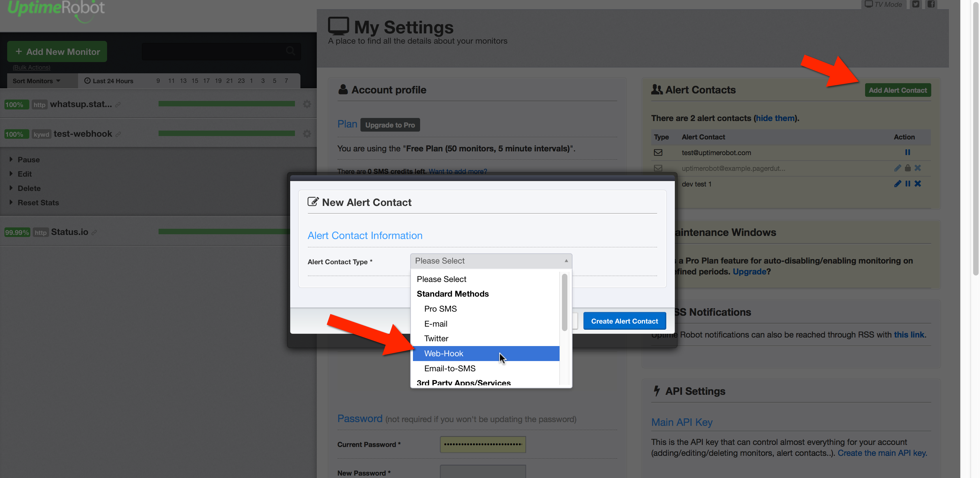The height and width of the screenshot is (478, 980).
Task: Click '100%' badge of test-webhook
Action: click(16, 134)
